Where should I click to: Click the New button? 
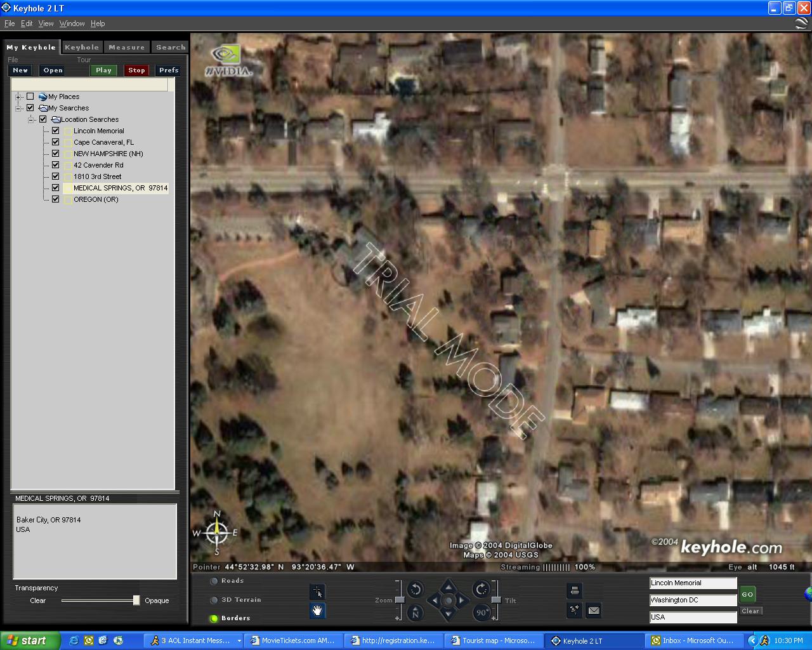tap(20, 70)
